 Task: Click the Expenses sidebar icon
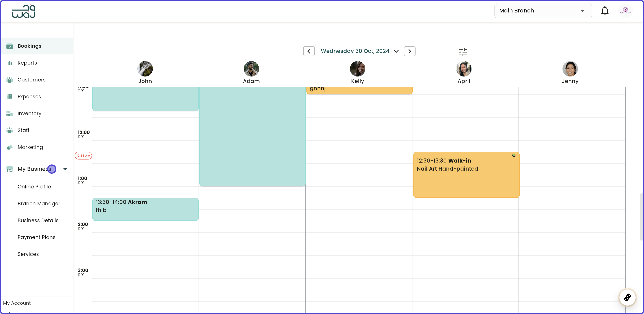pos(9,96)
